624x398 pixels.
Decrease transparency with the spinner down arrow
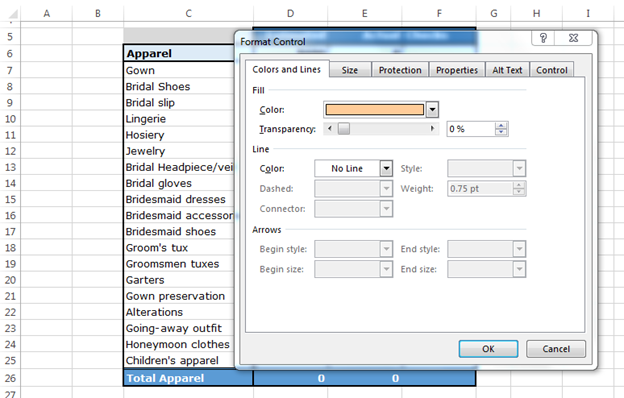501,132
